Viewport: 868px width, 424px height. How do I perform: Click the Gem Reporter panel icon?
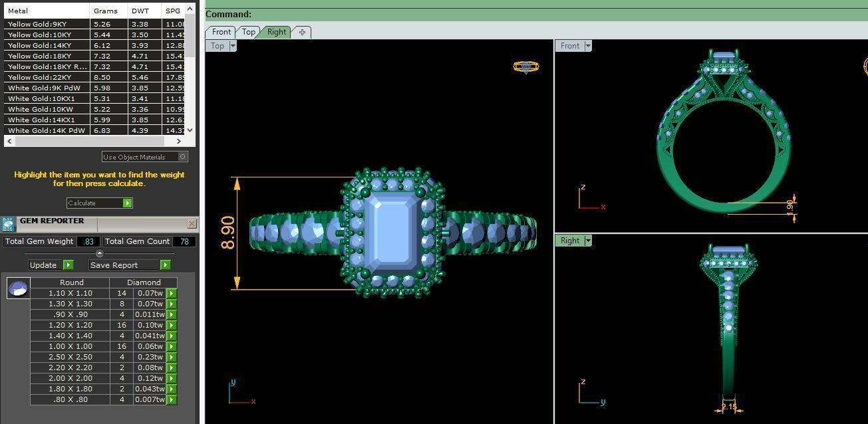8,224
